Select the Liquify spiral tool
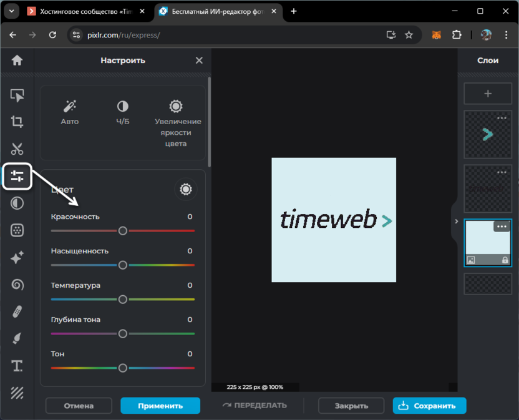The image size is (519, 420). click(17, 285)
